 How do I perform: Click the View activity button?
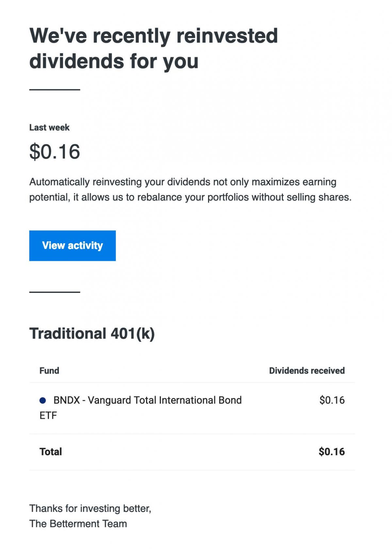point(72,246)
